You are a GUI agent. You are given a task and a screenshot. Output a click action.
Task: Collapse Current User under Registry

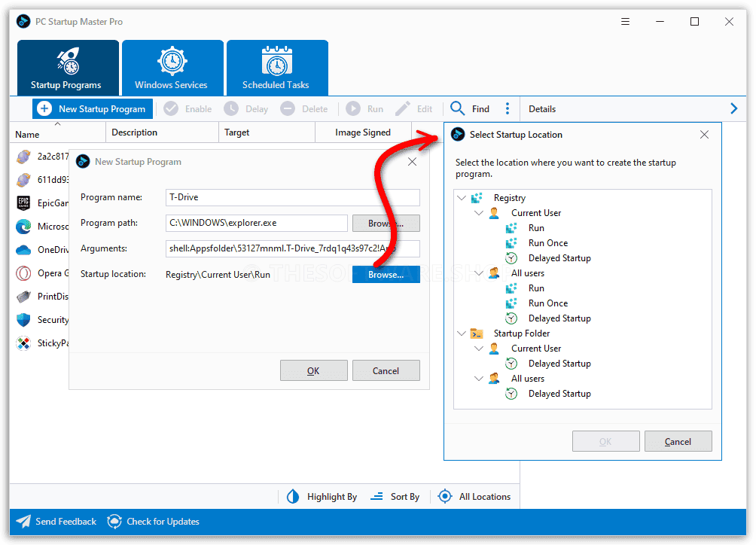(479, 213)
